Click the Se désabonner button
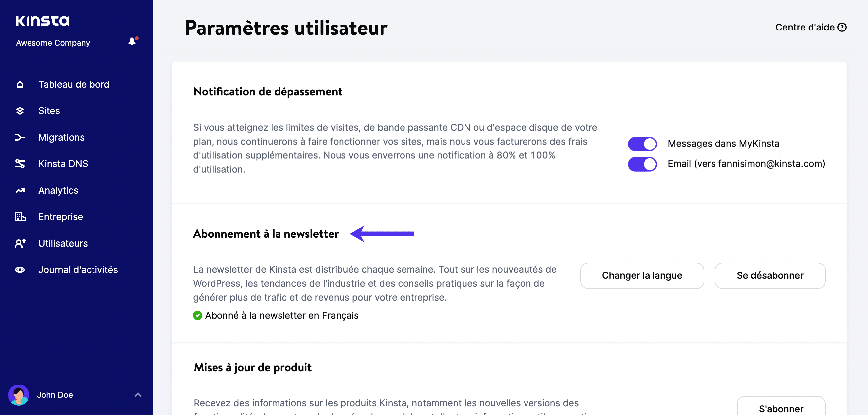The height and width of the screenshot is (415, 868). (x=770, y=275)
